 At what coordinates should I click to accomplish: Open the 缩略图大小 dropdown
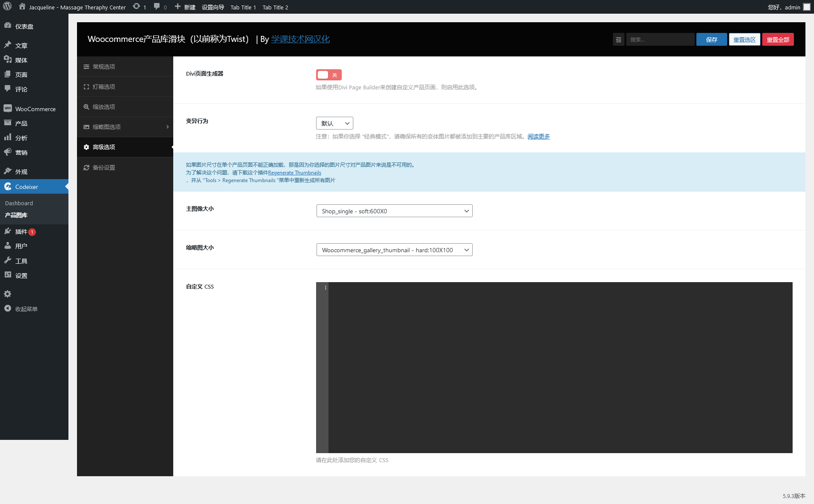(x=394, y=250)
